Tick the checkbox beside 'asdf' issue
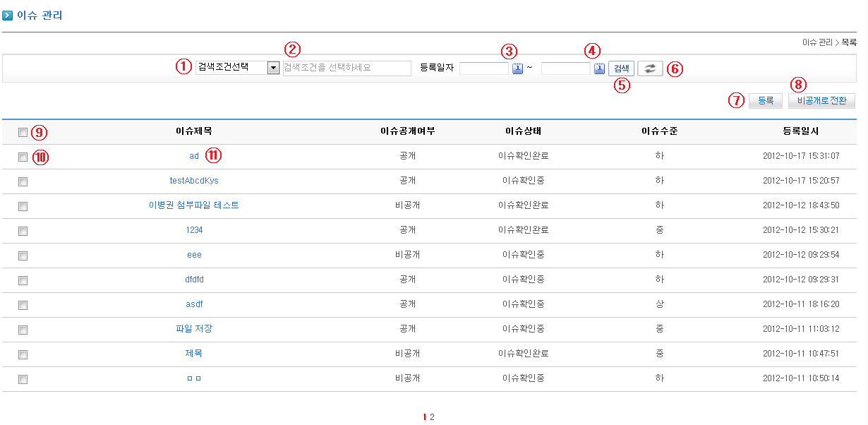868x425 pixels. (x=23, y=305)
